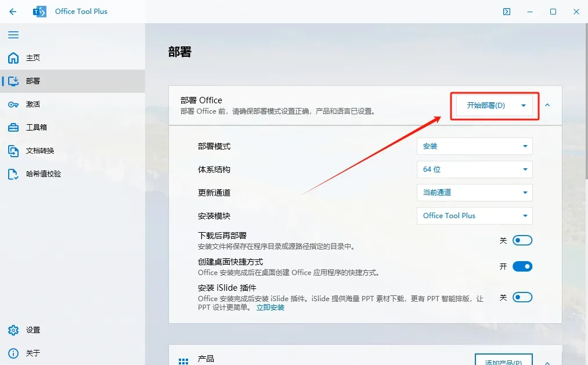Enable the 安装 iSlide 插件 toggle
The width and height of the screenshot is (588, 365).
click(x=522, y=297)
